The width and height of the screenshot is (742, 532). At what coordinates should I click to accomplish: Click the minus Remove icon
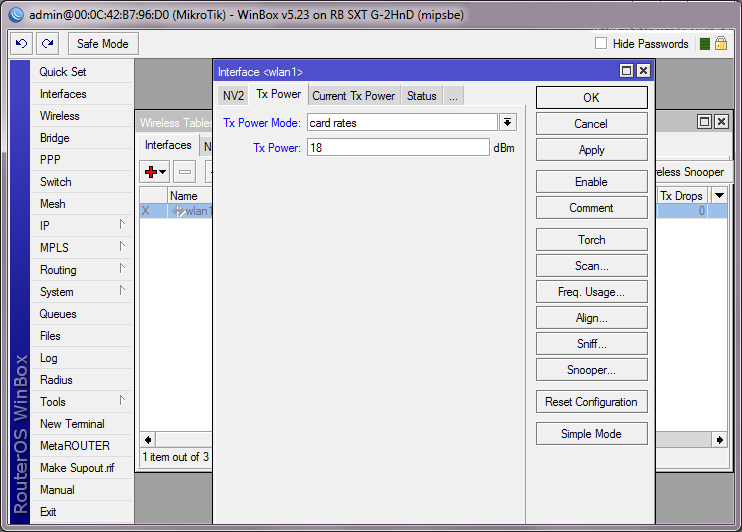185,172
